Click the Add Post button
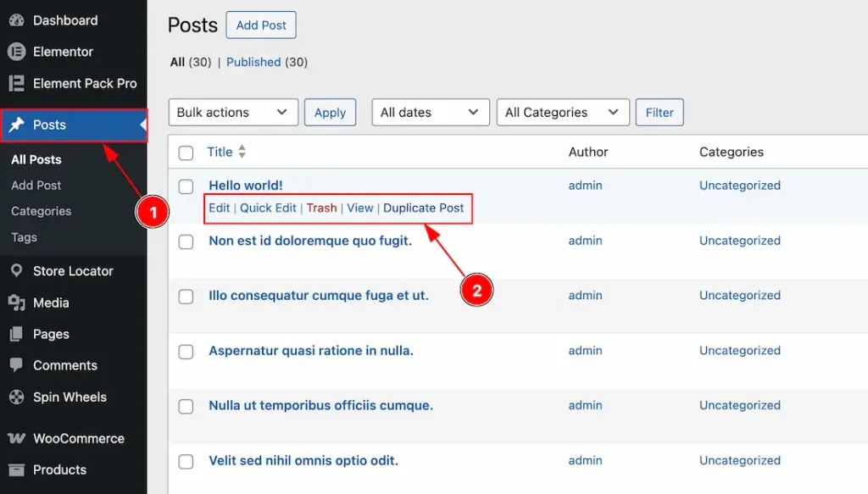 coord(261,25)
